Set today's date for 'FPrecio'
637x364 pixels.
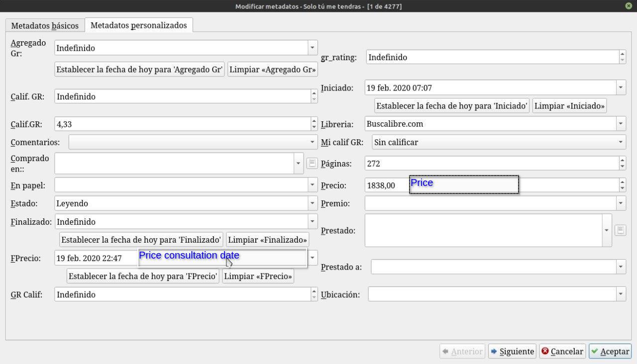click(143, 276)
